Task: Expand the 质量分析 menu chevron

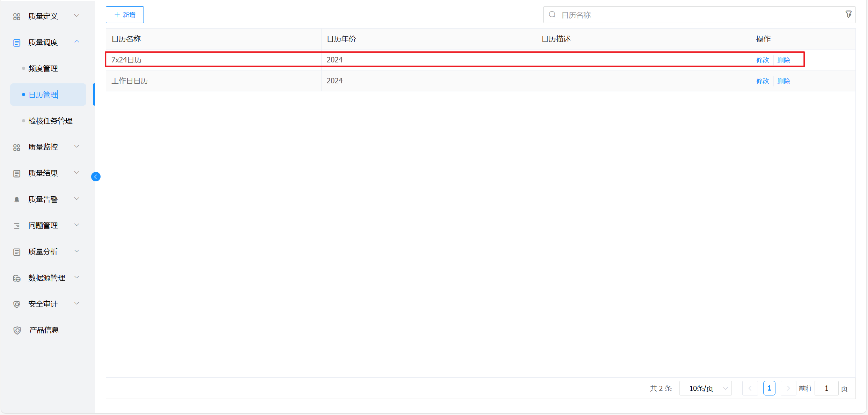Action: (77, 251)
